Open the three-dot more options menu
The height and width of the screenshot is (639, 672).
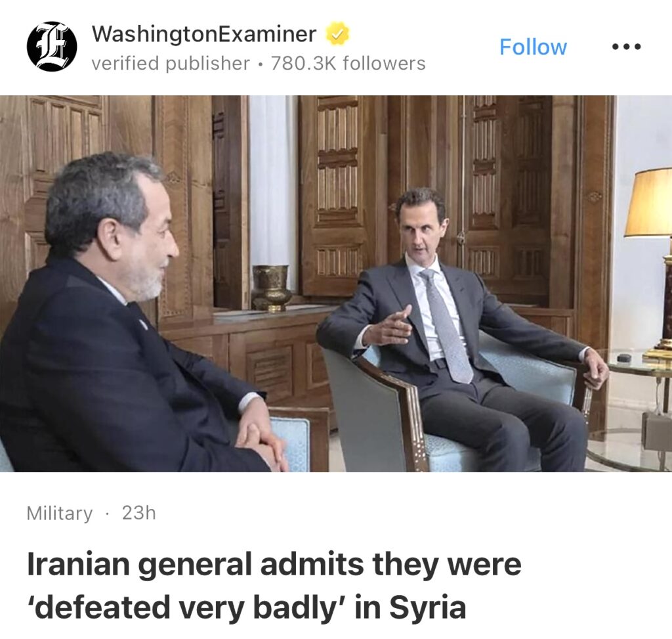[x=626, y=47]
